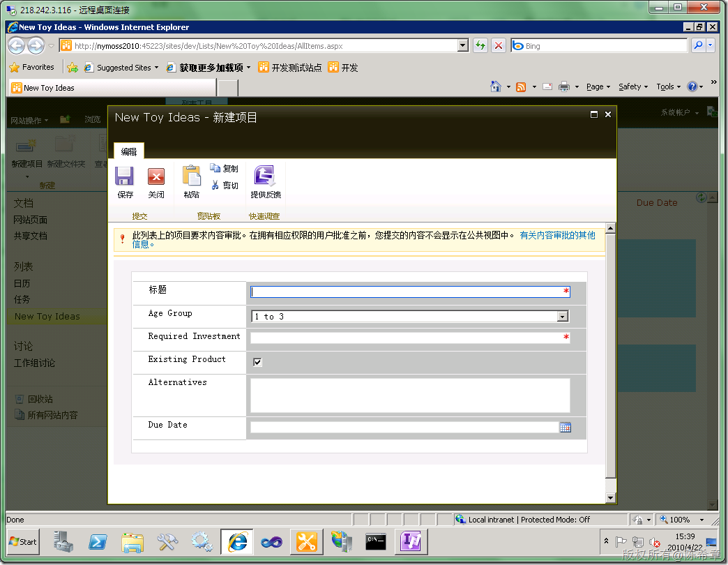Click the Refresh page icon
Viewport: 728px width, 565px height.
coord(480,45)
